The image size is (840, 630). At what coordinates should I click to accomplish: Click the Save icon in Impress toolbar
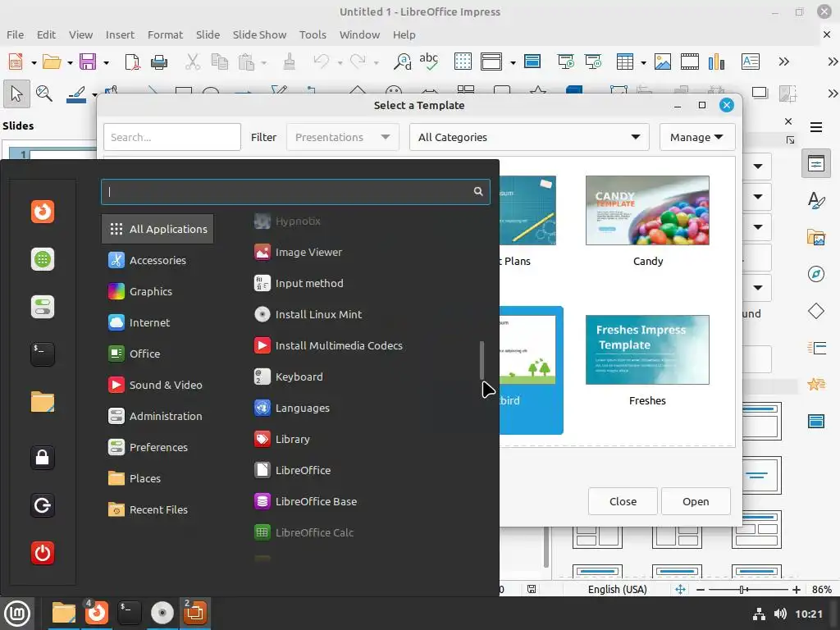click(x=88, y=62)
